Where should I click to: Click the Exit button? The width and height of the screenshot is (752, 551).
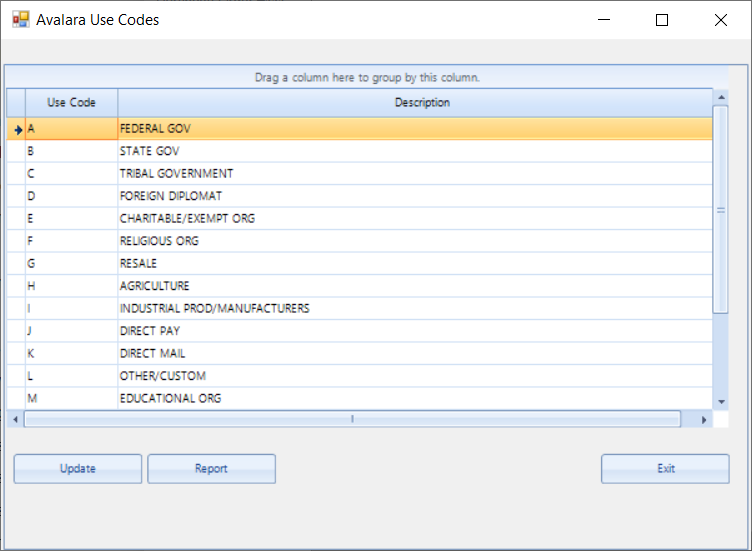pos(665,469)
